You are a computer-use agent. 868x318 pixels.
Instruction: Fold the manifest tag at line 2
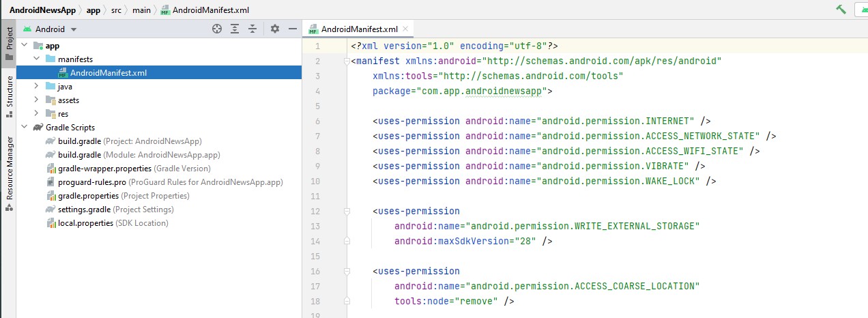click(347, 61)
